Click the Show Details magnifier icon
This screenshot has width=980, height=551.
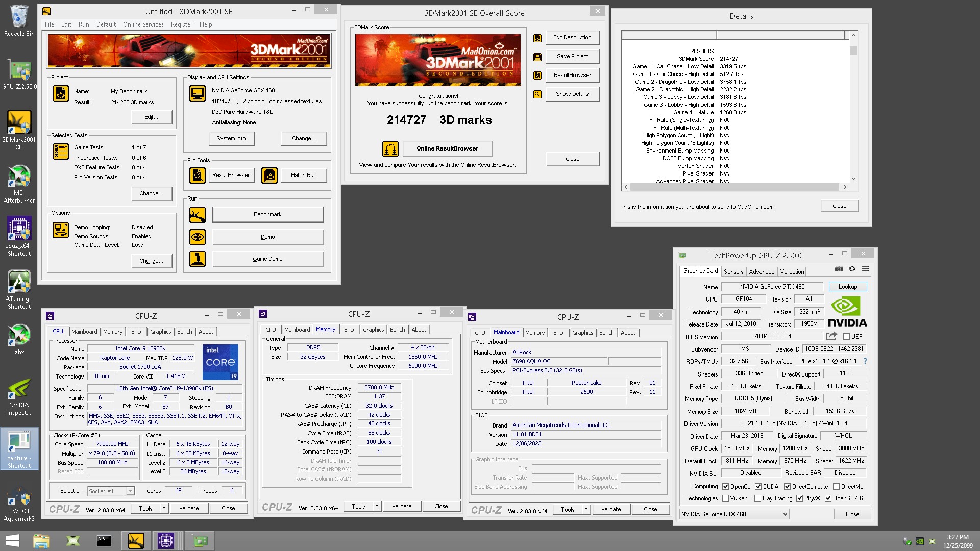click(x=537, y=94)
